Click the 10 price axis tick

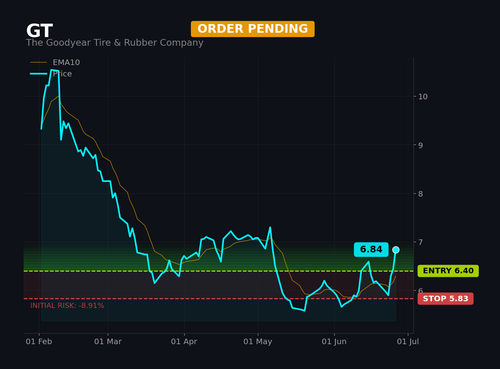(x=423, y=97)
